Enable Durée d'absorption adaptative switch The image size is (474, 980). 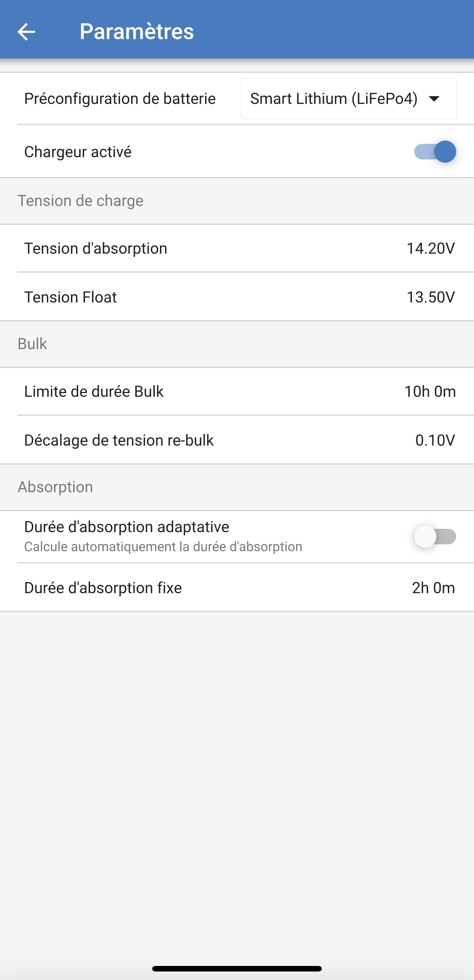point(435,537)
